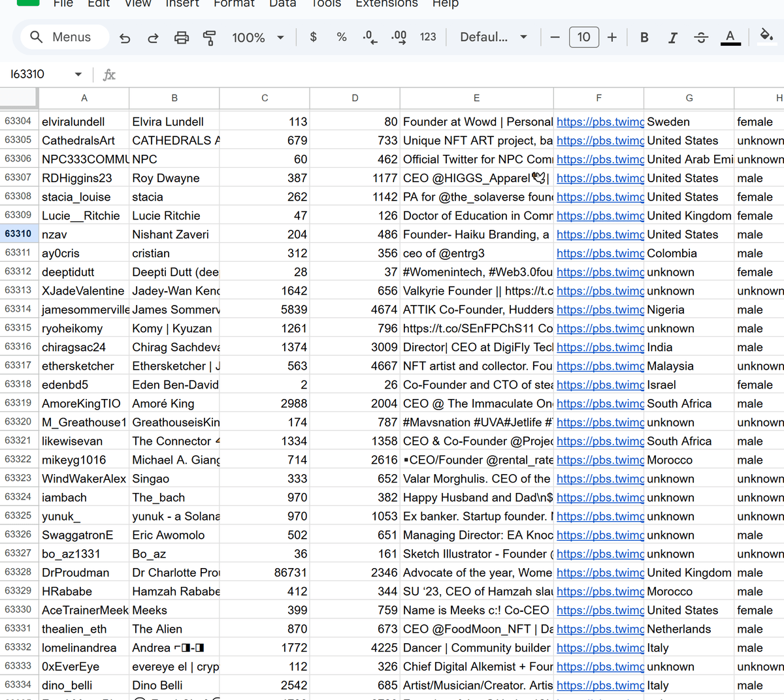
Task: Click the formula bar input area
Action: (451, 74)
